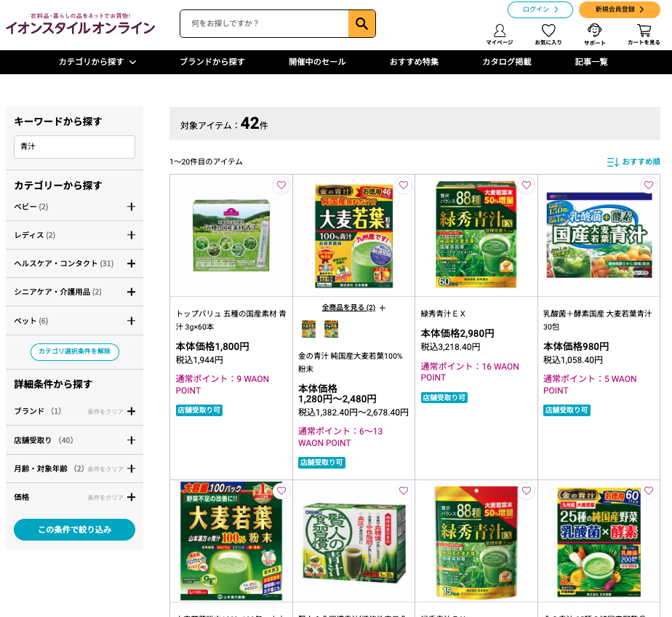Open My Page (マイページ) icon
The image size is (672, 617).
(x=500, y=34)
